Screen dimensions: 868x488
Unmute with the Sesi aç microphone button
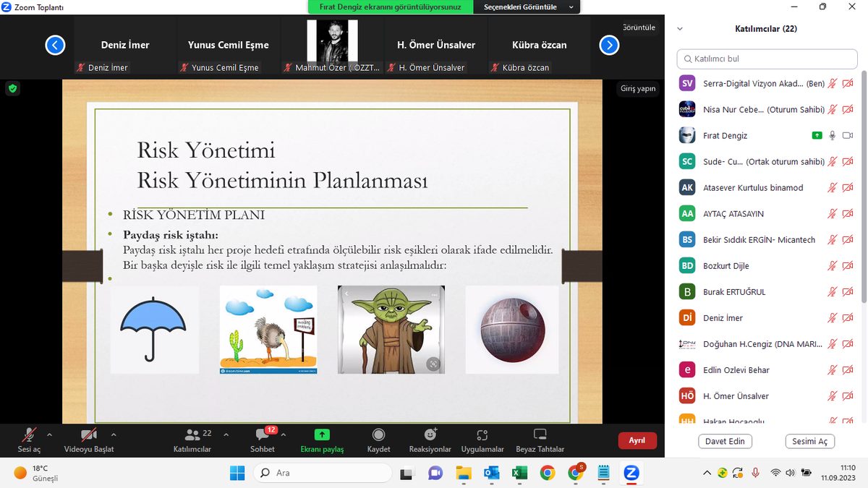[30, 440]
